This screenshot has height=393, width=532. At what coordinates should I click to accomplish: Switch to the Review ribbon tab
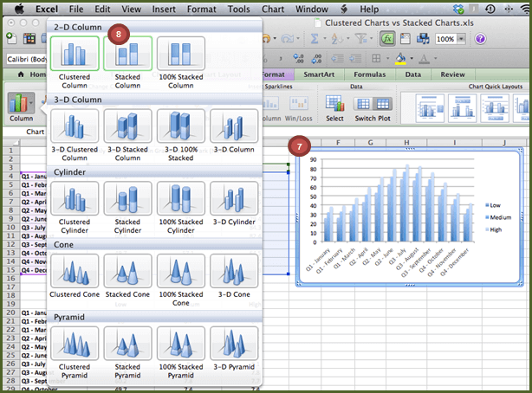(x=452, y=74)
